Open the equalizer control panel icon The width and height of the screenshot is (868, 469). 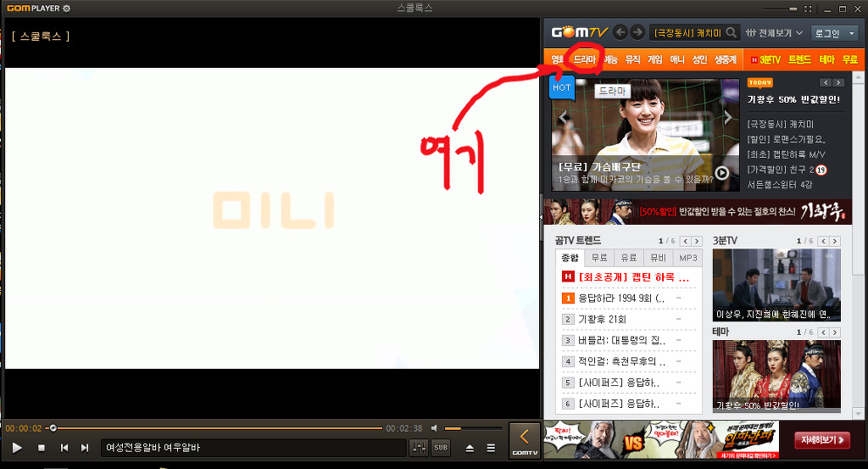pyautogui.click(x=419, y=448)
